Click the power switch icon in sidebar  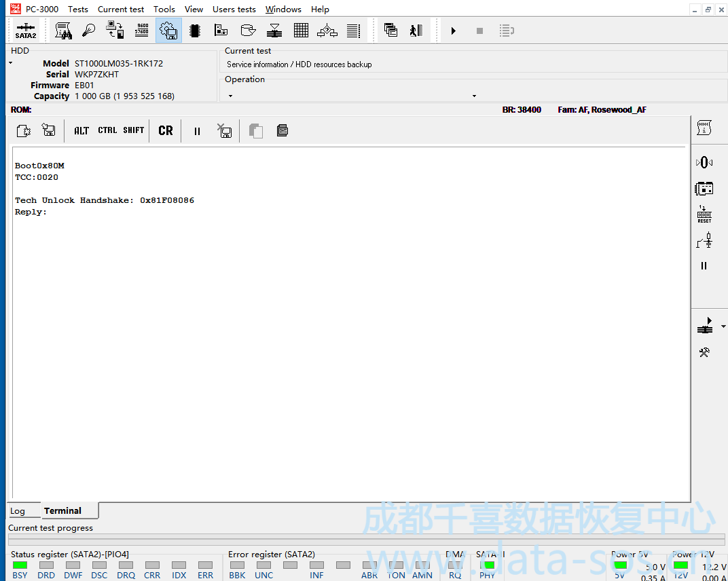[x=704, y=240]
